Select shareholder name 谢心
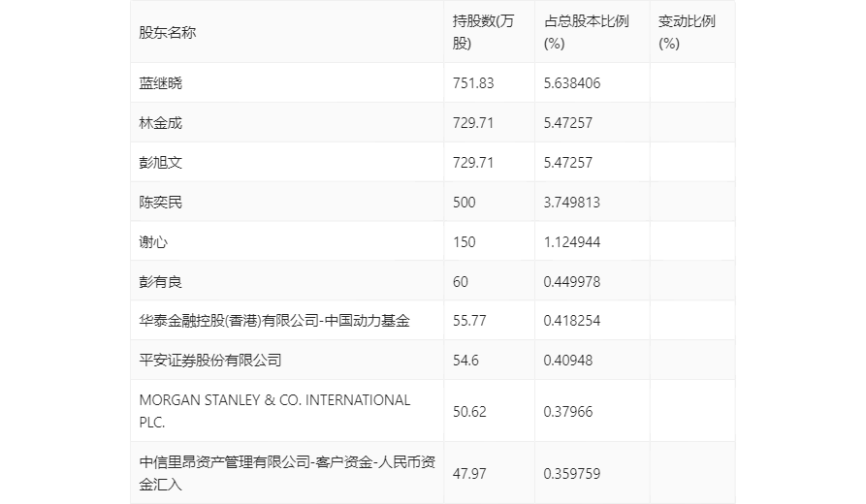This screenshot has height=504, width=866. pos(153,242)
